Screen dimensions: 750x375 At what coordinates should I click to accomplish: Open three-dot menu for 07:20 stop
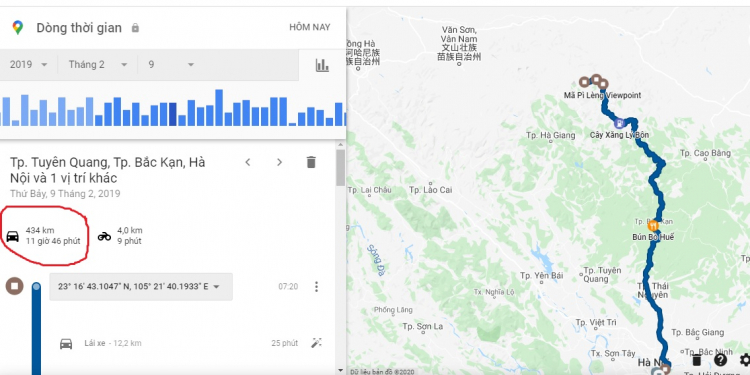coord(316,287)
